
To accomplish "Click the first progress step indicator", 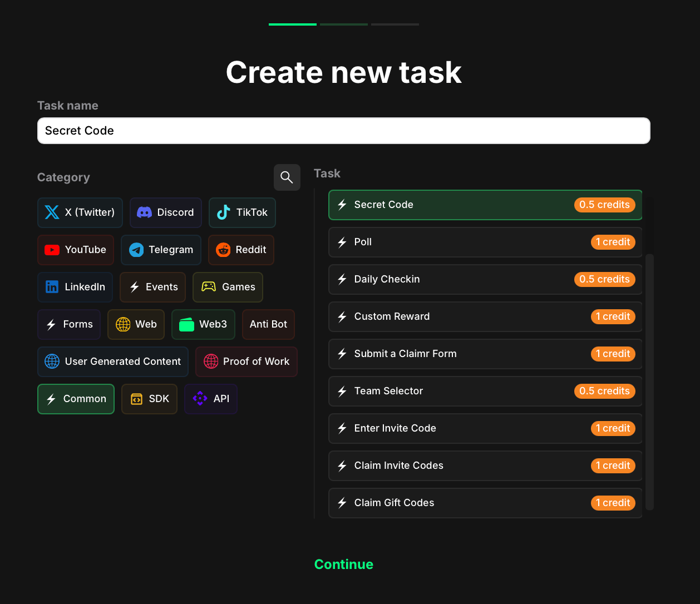I will [x=293, y=24].
